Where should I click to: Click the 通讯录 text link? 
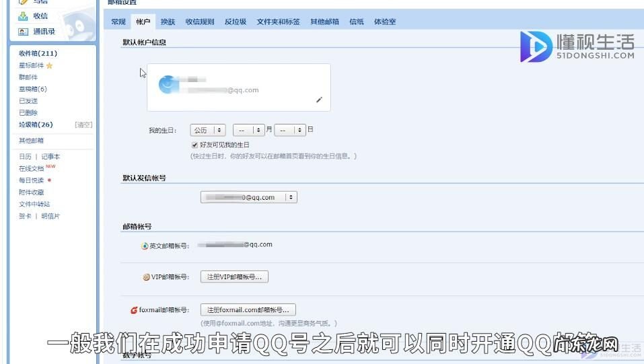click(x=44, y=32)
